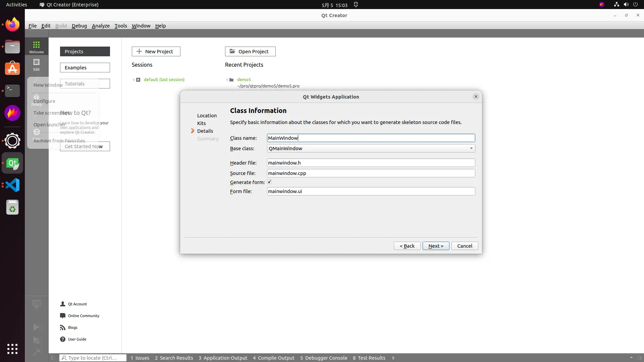Viewport: 644px width, 362px height.
Task: Open the Blogs RSS icon
Action: click(x=63, y=327)
